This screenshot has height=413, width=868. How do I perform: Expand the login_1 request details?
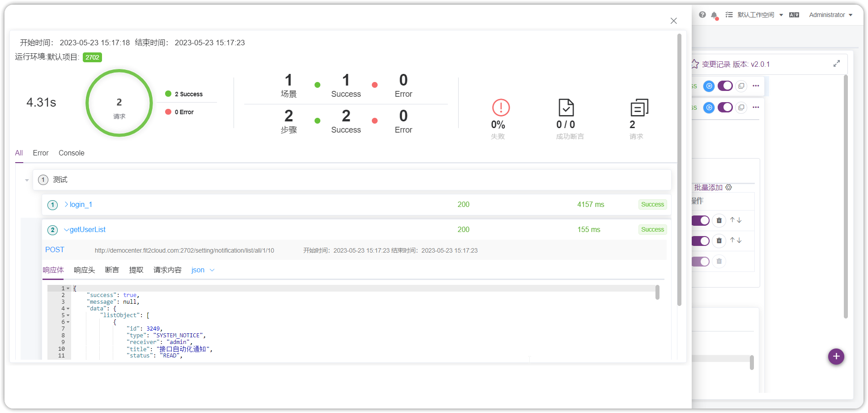(66, 204)
